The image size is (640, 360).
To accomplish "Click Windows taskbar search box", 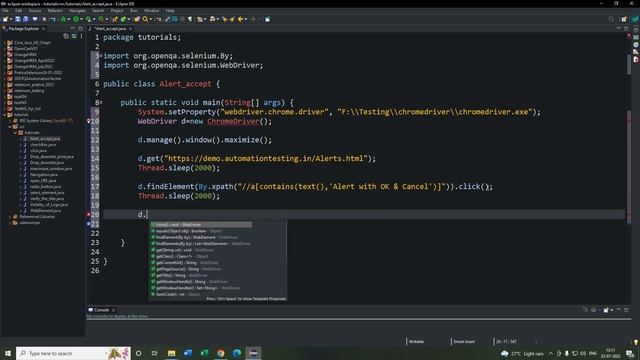I will click(73, 353).
